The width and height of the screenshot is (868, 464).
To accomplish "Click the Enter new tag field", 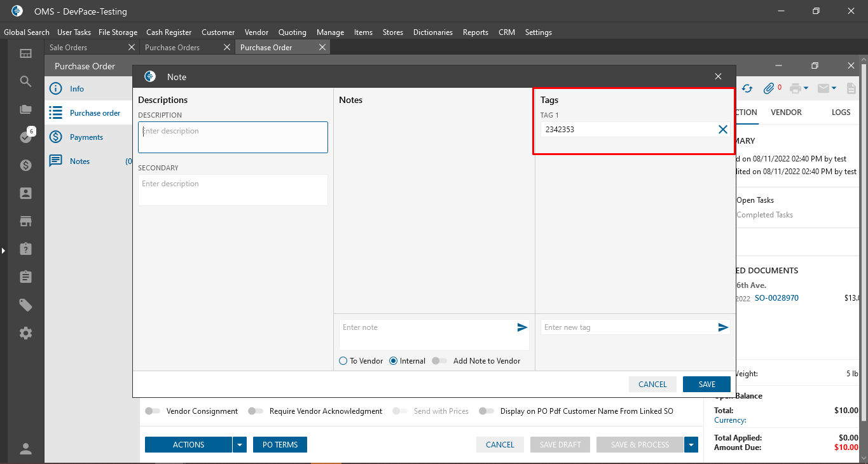I will point(626,327).
